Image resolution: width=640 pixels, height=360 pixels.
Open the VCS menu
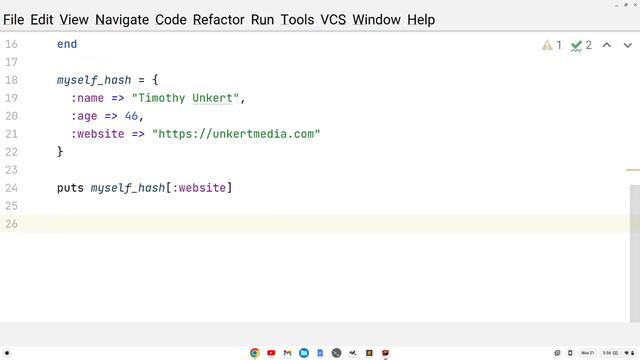pyautogui.click(x=333, y=20)
